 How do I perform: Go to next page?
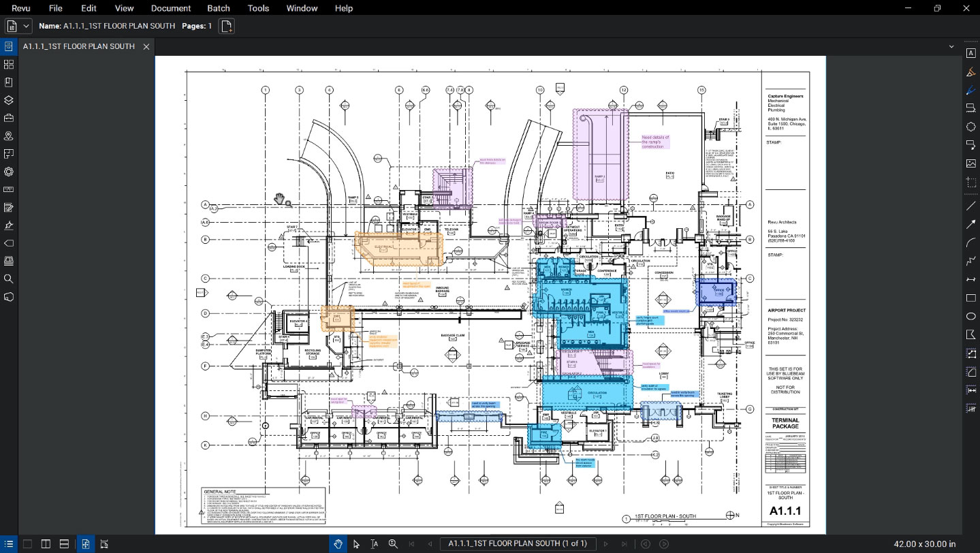pyautogui.click(x=606, y=544)
